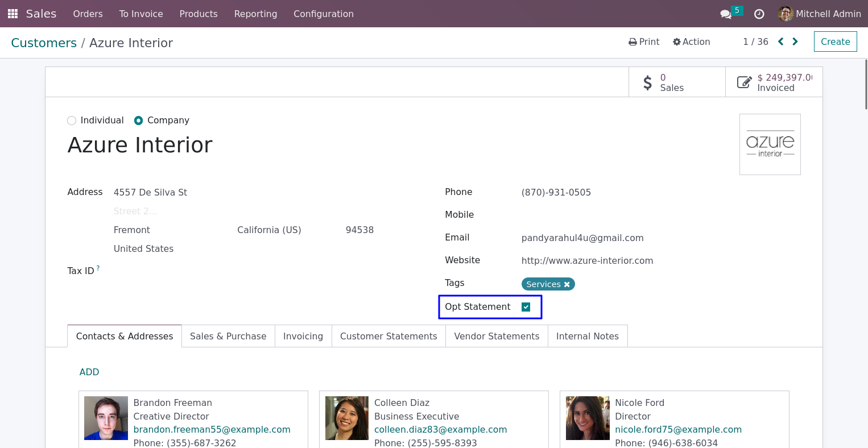Screen dimensions: 868x448
Task: Click the Create button
Action: point(836,42)
